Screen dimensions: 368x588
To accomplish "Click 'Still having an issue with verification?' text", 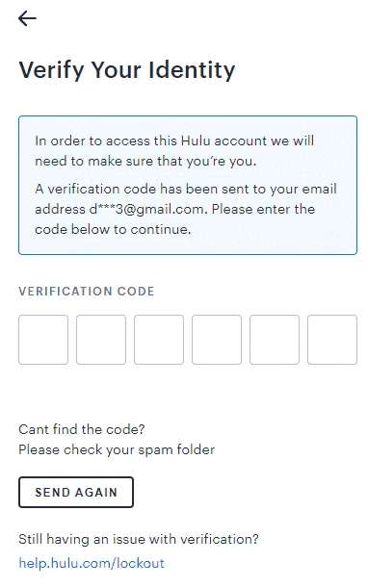I will coord(139,539).
